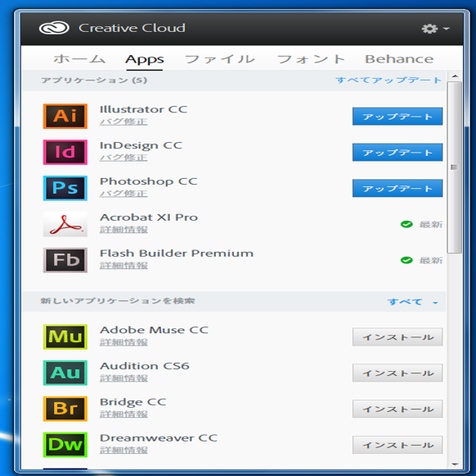Open Acrobat XI Pro 詳細情報 link
The height and width of the screenshot is (476, 476).
coord(124,230)
